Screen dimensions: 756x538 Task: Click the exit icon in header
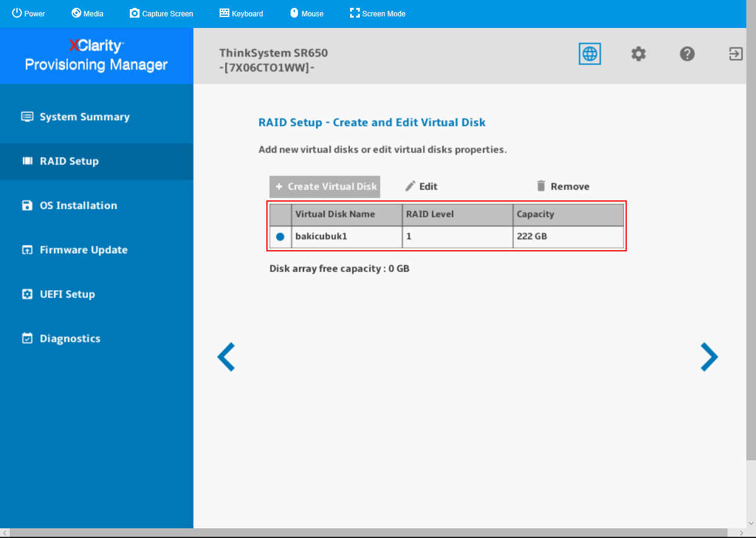[x=735, y=54]
